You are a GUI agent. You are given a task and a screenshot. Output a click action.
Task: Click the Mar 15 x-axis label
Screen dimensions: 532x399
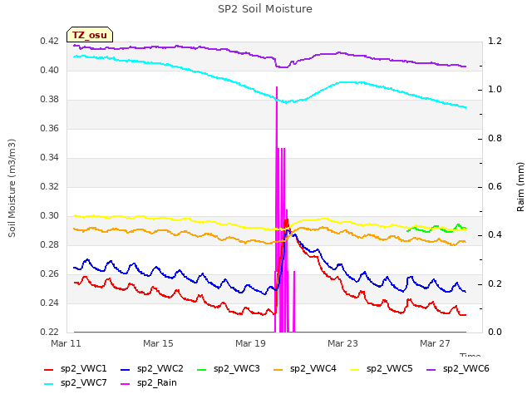click(158, 343)
